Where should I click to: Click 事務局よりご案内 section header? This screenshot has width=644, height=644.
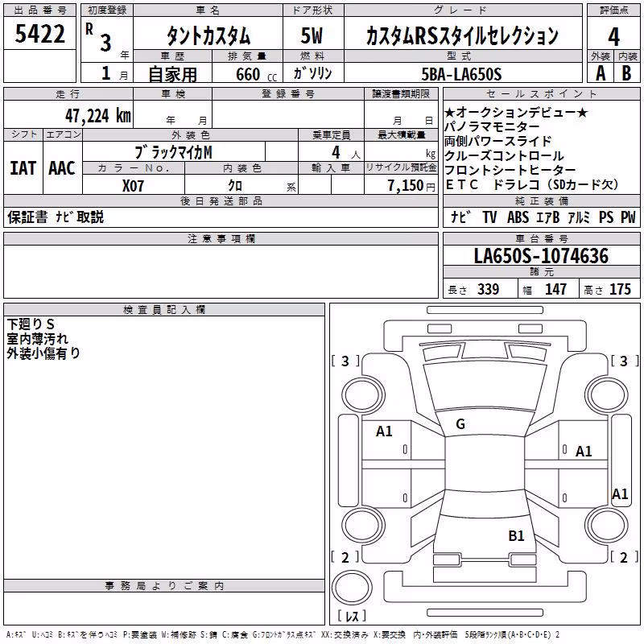click(x=164, y=586)
